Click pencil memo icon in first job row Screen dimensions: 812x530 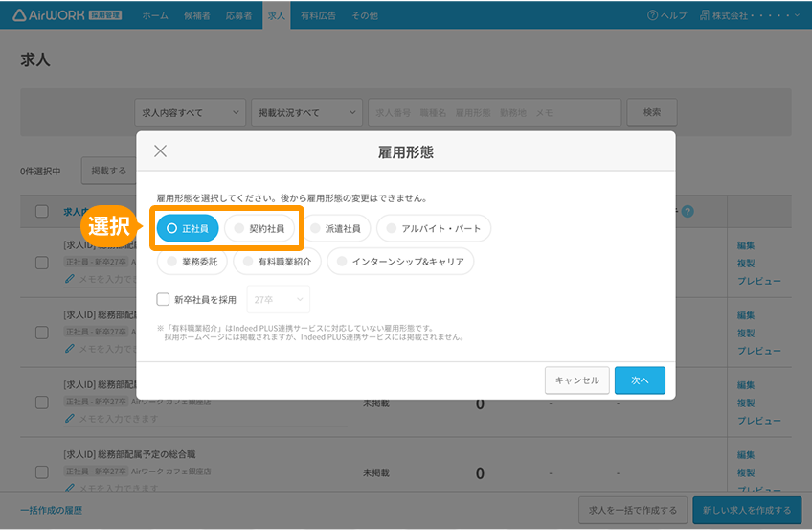coord(70,279)
